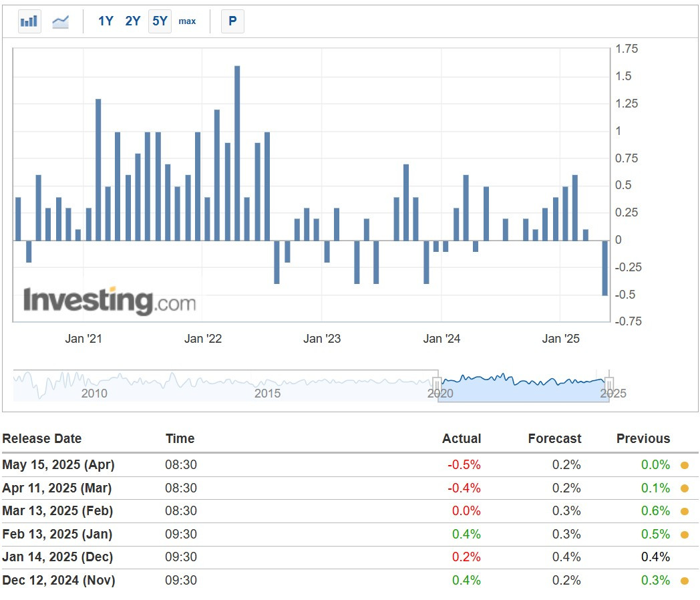Click the 0.4% previous value in Jan 14 row

pyautogui.click(x=655, y=557)
